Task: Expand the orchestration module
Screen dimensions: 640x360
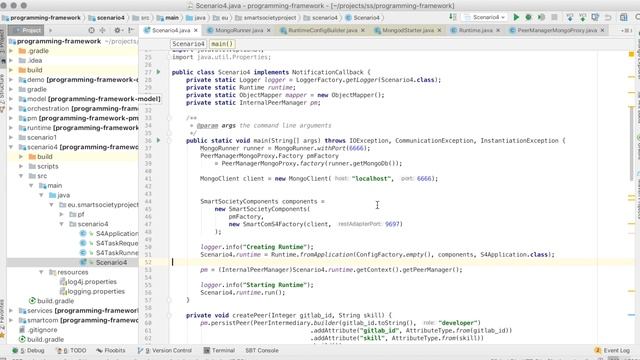Action: tap(11, 109)
